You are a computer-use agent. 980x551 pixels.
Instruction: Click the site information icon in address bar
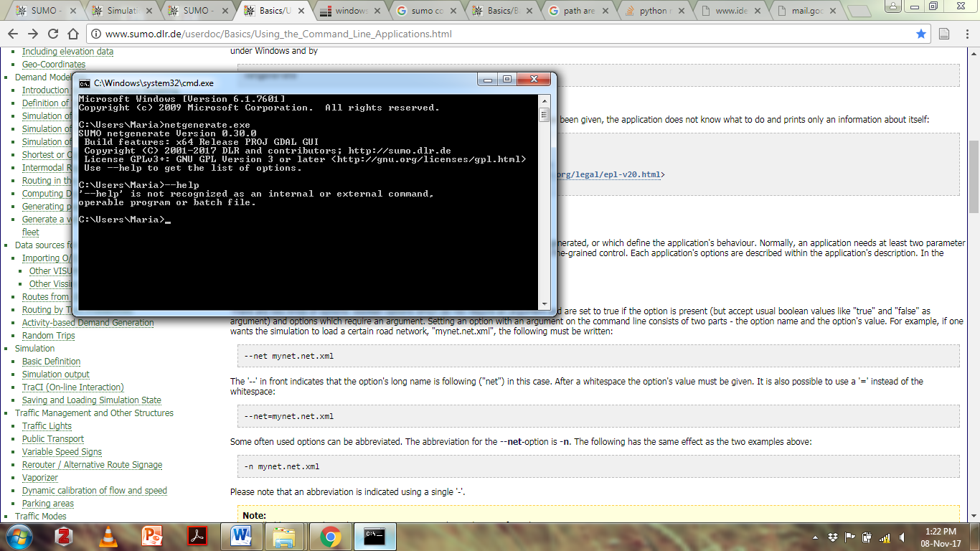click(95, 34)
